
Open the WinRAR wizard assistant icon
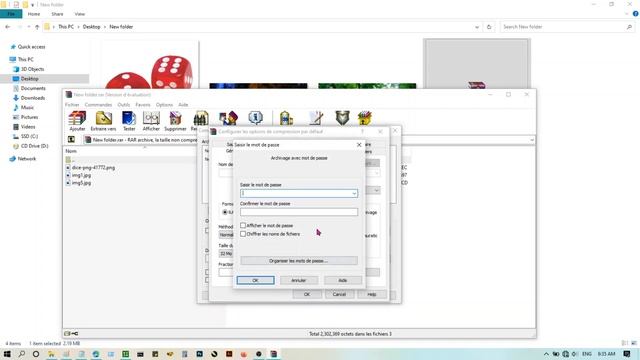click(x=228, y=118)
